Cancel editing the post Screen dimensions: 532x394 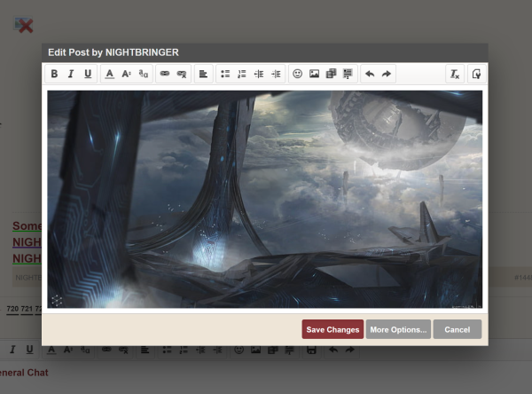(458, 329)
